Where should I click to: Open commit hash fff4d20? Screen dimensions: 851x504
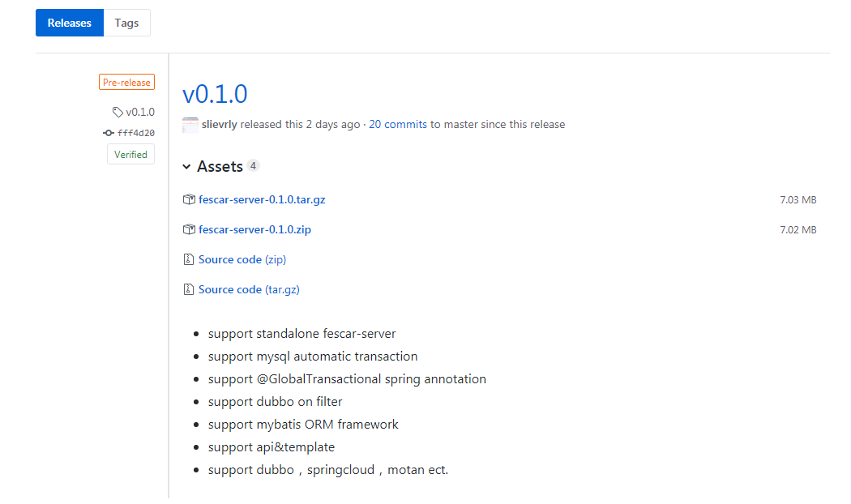pos(136,133)
